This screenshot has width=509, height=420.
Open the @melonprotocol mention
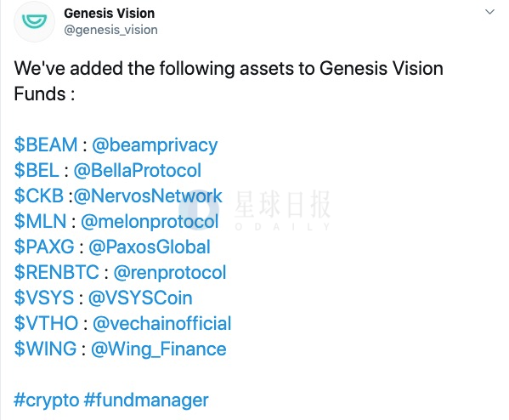[x=150, y=222]
